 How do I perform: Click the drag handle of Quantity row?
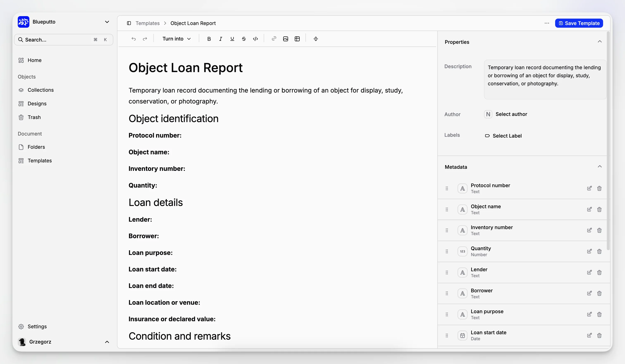[447, 251]
